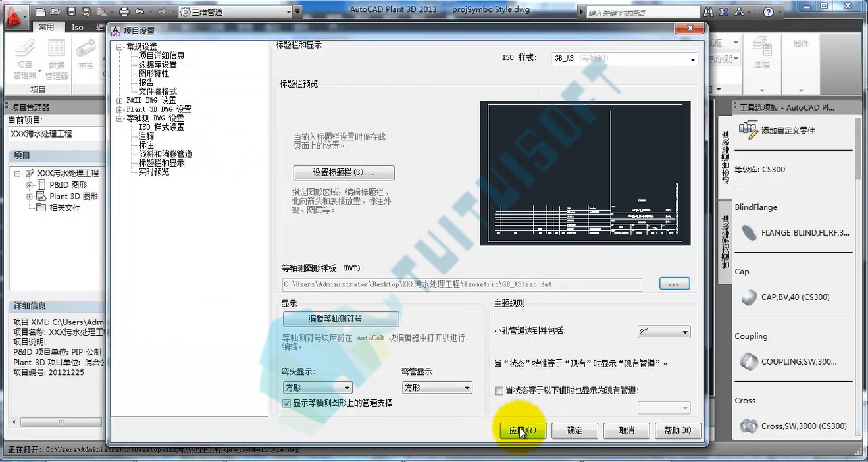Viewport: 868px width, 462px height.
Task: Expand the P&ID DWG 设置 tree node
Action: pyautogui.click(x=120, y=101)
